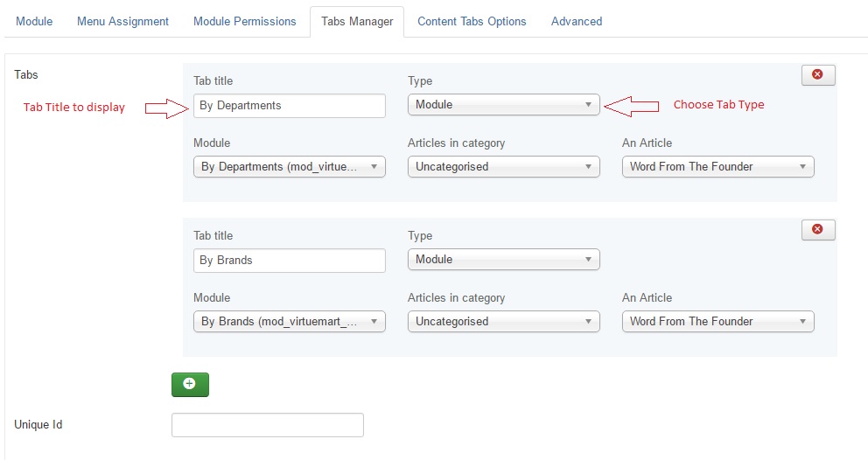Screen dimensions: 868x460
Task: Edit the By Departments tab title field
Action: [290, 105]
